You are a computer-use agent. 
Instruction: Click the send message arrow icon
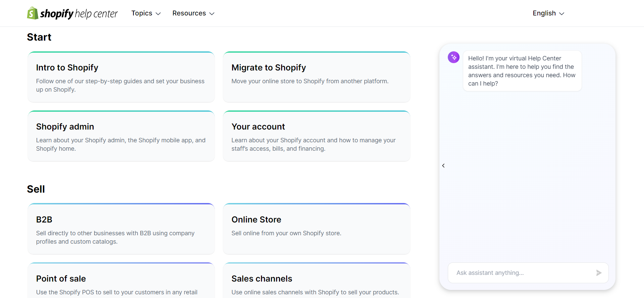[x=599, y=273]
